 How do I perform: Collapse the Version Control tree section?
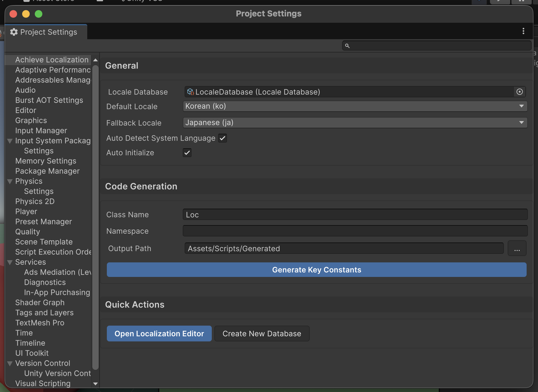tap(10, 364)
